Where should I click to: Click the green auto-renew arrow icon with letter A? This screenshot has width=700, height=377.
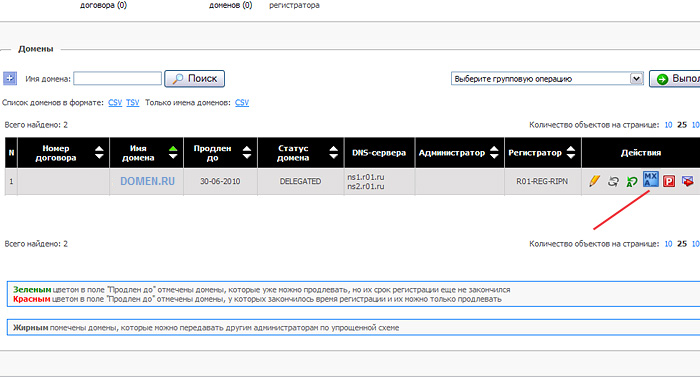[x=632, y=181]
